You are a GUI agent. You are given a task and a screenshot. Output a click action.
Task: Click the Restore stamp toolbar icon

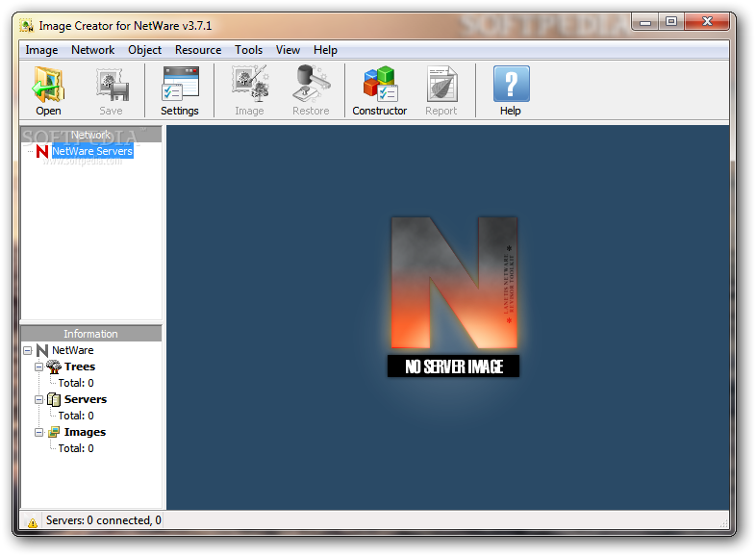[311, 85]
